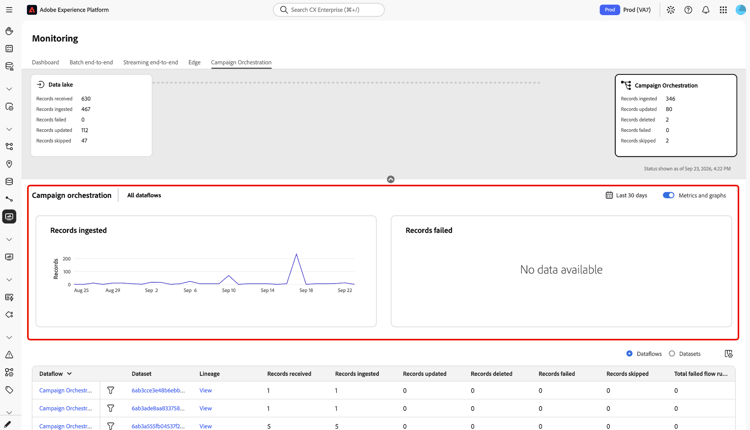This screenshot has width=750, height=430.
Task: Click the Records failed column header
Action: click(x=557, y=374)
